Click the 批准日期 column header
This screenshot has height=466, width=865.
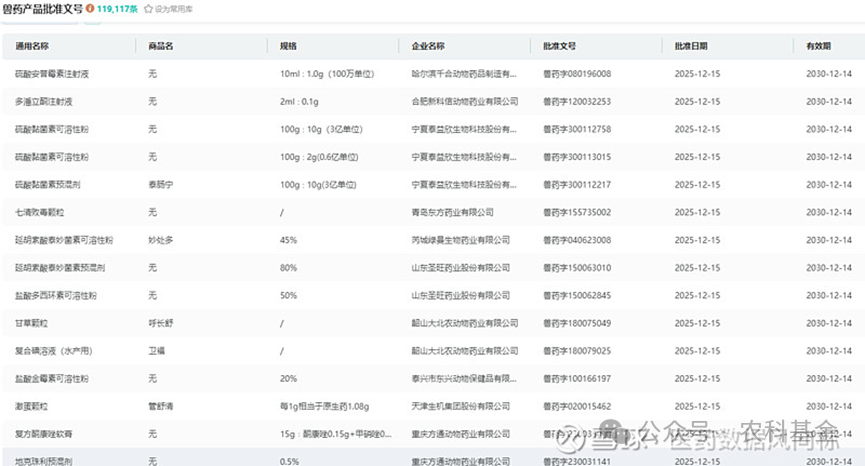[691, 46]
